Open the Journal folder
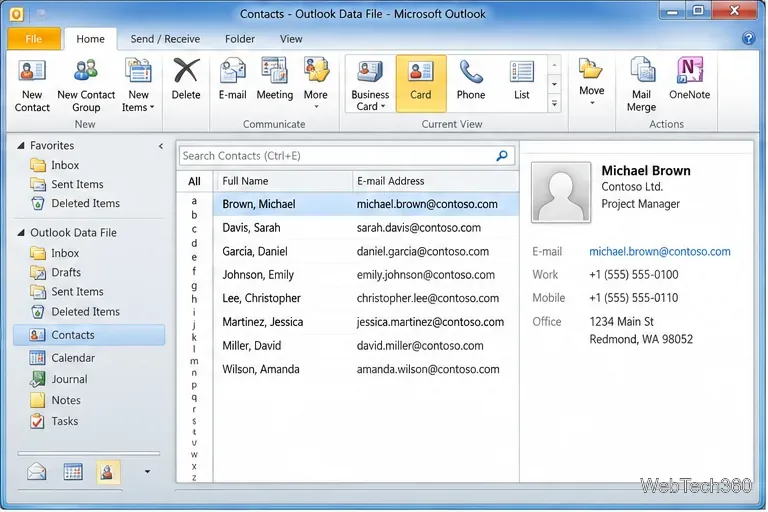The width and height of the screenshot is (768, 512). click(58, 379)
